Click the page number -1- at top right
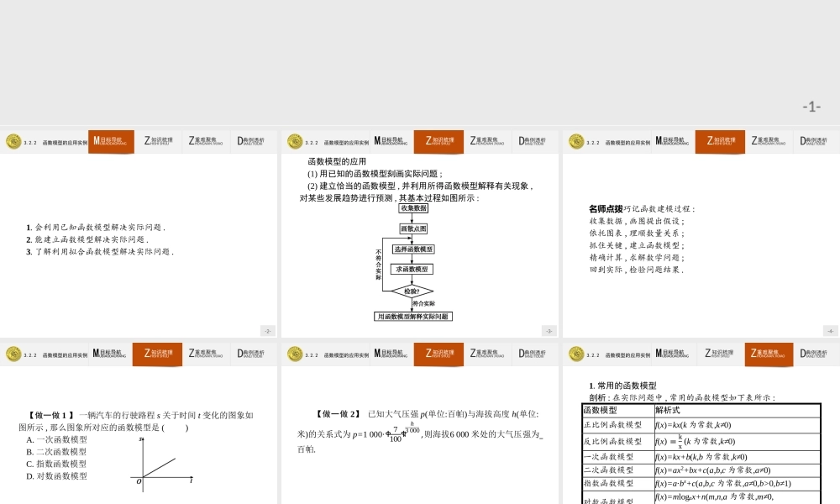 [811, 105]
